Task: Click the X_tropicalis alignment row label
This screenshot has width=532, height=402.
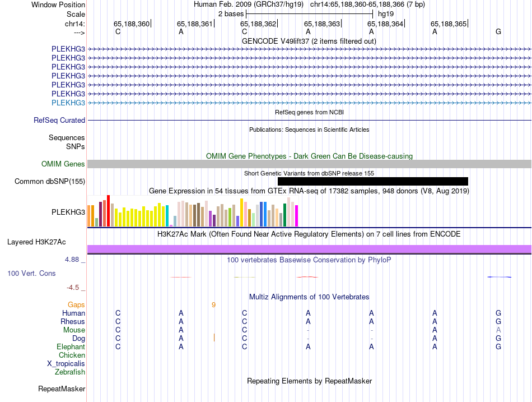Action: (66, 364)
